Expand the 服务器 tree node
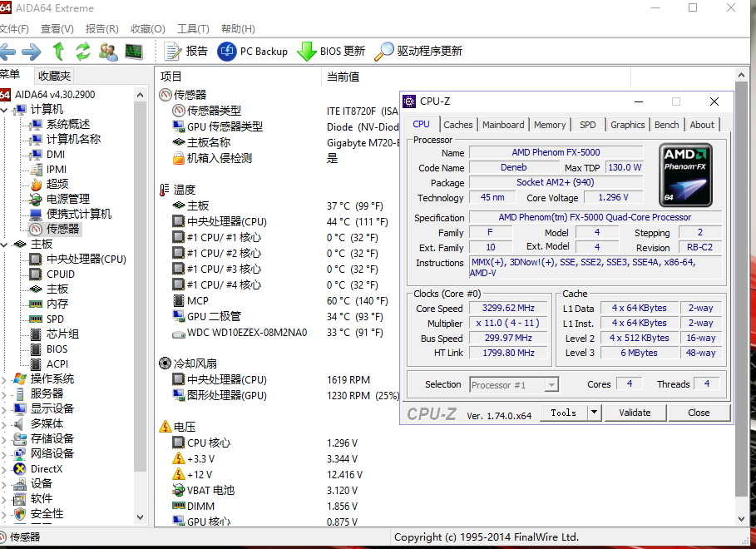 4,394
